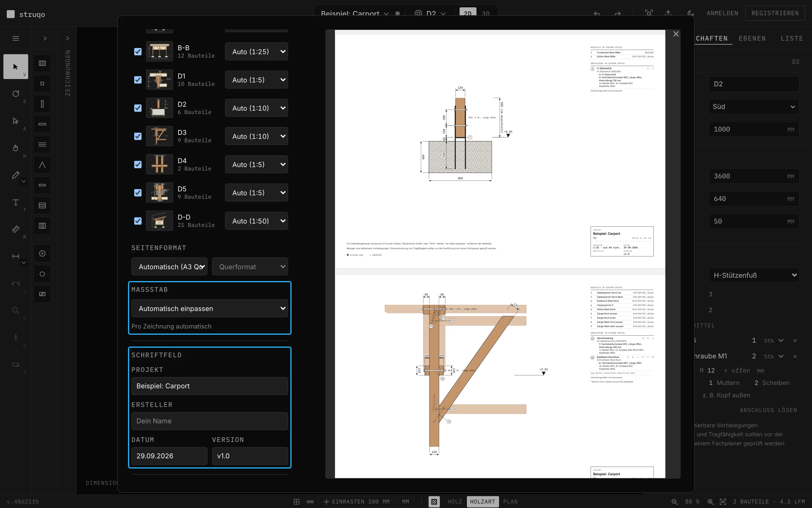The height and width of the screenshot is (508, 812).
Task: Choose the text tool
Action: click(16, 202)
